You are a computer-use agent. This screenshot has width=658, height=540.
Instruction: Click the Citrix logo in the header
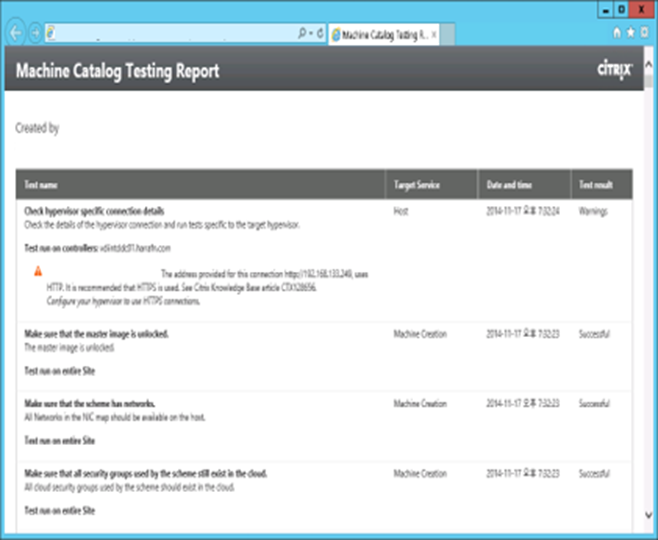[615, 70]
